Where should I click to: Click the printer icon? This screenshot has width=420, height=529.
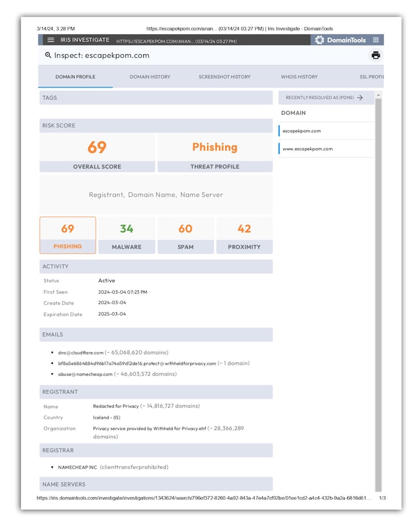376,55
